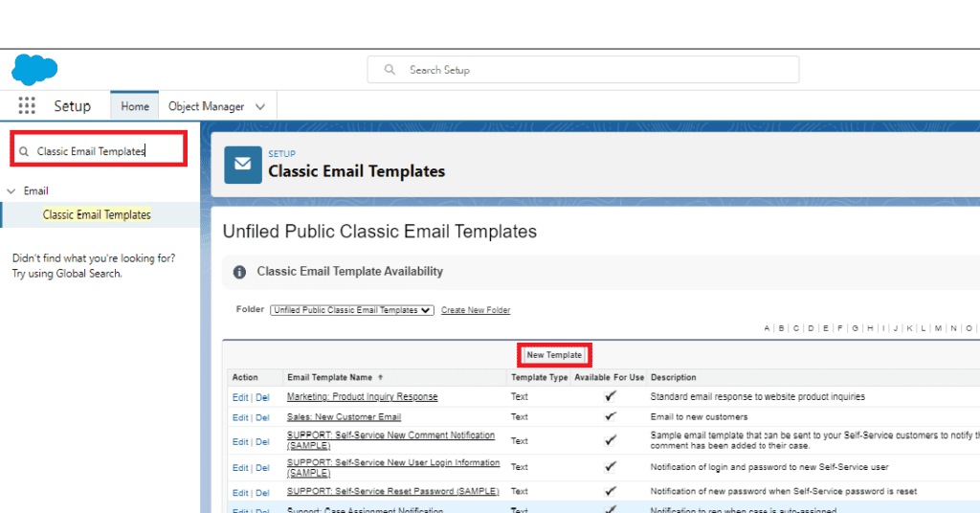
Task: Edit Self-Service New Comment Notification row
Action: point(240,442)
